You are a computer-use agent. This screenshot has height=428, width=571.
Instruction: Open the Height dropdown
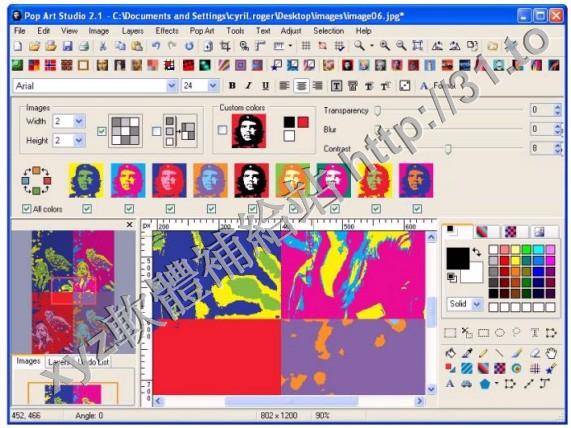point(79,140)
